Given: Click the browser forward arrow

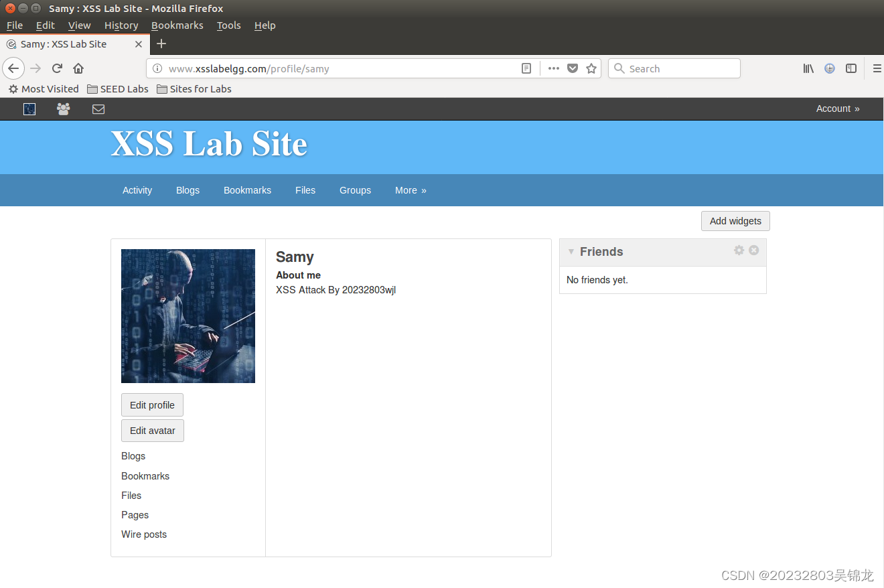Looking at the screenshot, I should (x=36, y=68).
